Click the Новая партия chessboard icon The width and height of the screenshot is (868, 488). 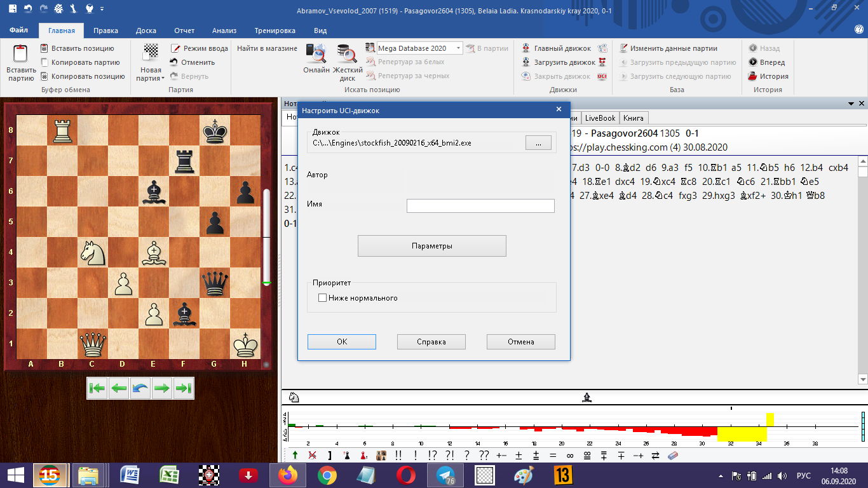point(151,53)
